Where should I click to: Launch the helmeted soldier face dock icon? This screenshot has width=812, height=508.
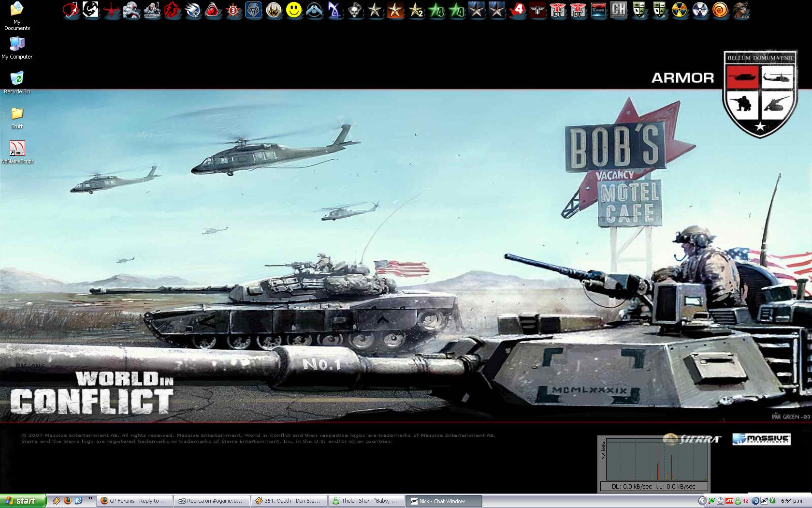(x=740, y=10)
